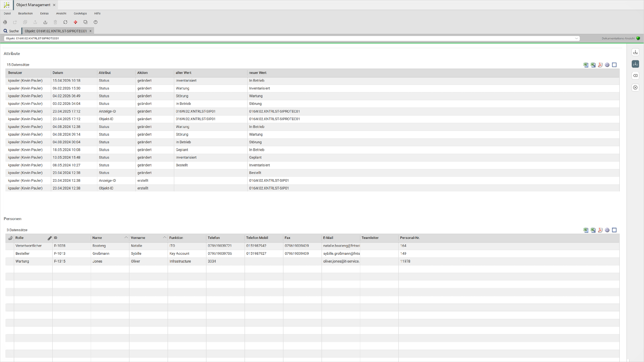
Task: Sort by the Aktion column header
Action: pos(155,73)
